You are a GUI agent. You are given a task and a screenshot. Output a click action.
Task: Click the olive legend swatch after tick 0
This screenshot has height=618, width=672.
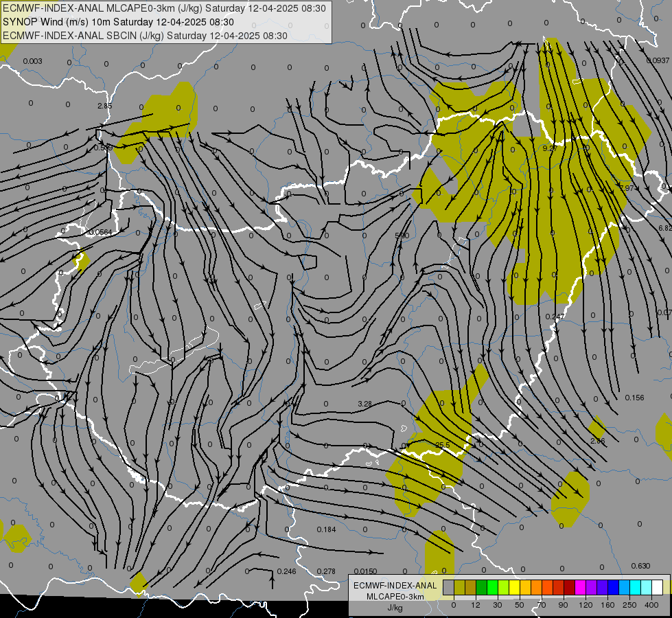[x=460, y=588]
